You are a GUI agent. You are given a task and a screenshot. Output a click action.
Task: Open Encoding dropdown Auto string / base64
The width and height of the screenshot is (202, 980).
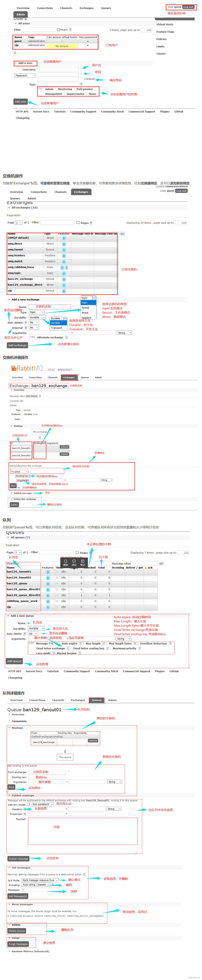point(36,885)
